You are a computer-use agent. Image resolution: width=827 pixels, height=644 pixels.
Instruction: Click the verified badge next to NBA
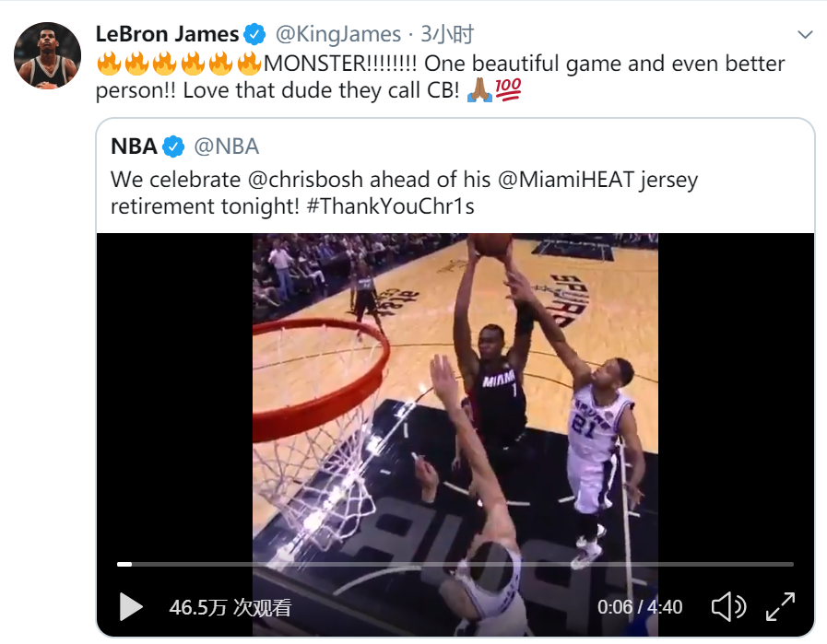click(173, 146)
